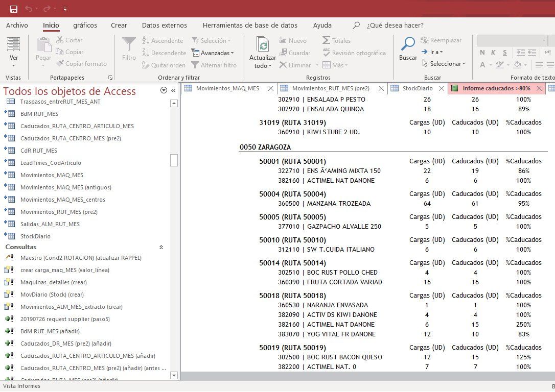Collapse the Consultas group
The image size is (555, 392).
161,247
